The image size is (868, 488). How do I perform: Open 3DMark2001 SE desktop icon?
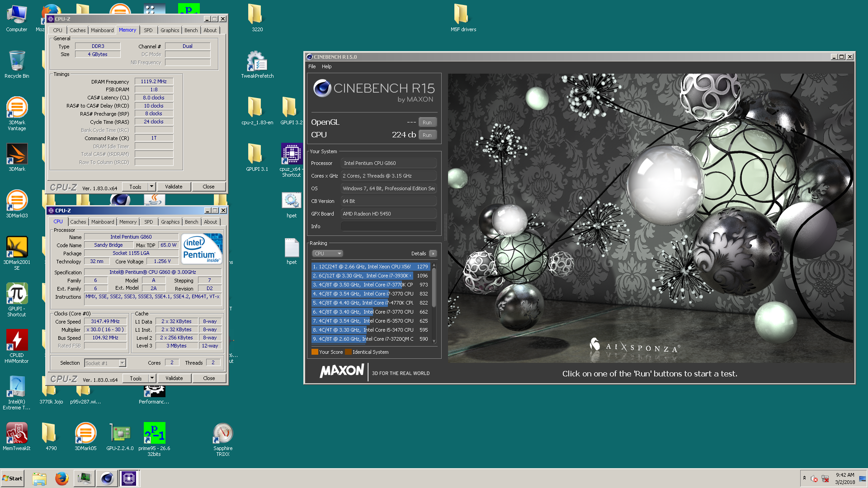[x=17, y=253]
